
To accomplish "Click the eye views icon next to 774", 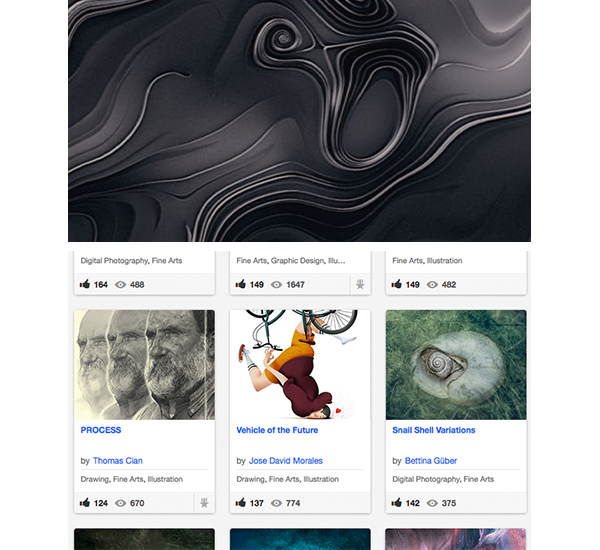I will 276,503.
